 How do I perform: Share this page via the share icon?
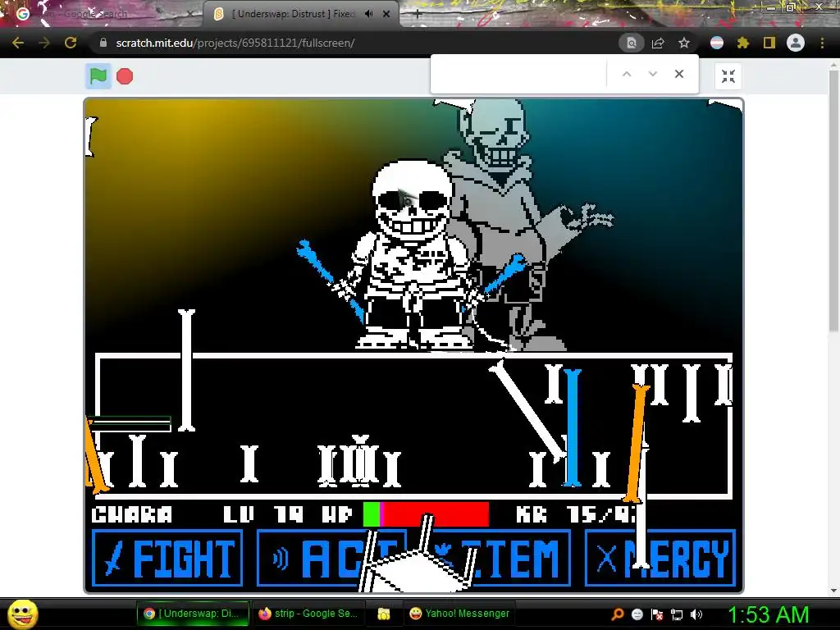pyautogui.click(x=658, y=43)
